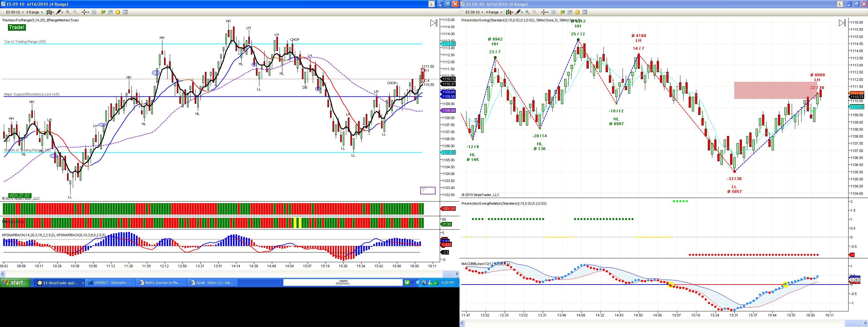Expand ES 09-10 instrument dropdown in TheAboxForRange chart
Image resolution: width=868 pixels, height=327 pixels.
click(15, 12)
